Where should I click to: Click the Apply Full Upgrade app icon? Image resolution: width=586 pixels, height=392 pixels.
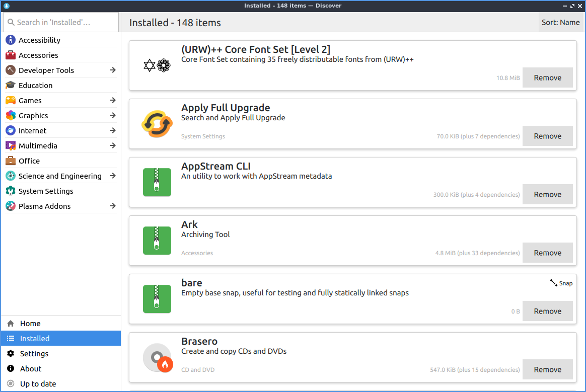coord(157,124)
